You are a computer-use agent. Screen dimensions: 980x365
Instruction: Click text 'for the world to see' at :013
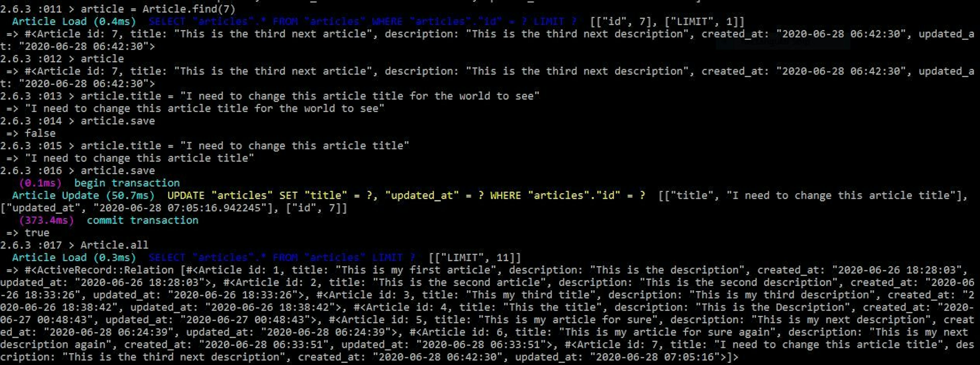(471, 96)
